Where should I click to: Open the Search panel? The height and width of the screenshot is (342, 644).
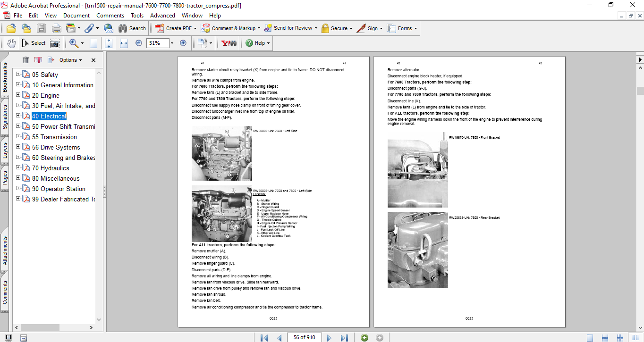click(133, 28)
